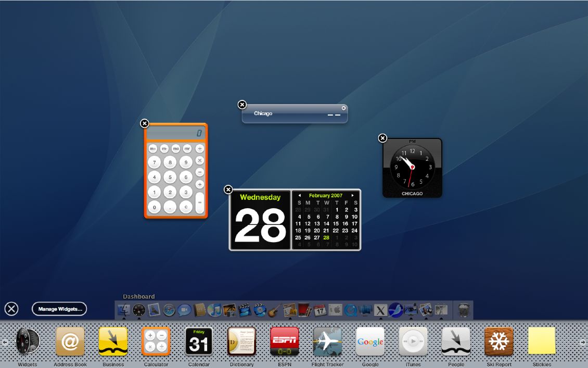
Task: Add the People widget
Action: click(x=456, y=341)
